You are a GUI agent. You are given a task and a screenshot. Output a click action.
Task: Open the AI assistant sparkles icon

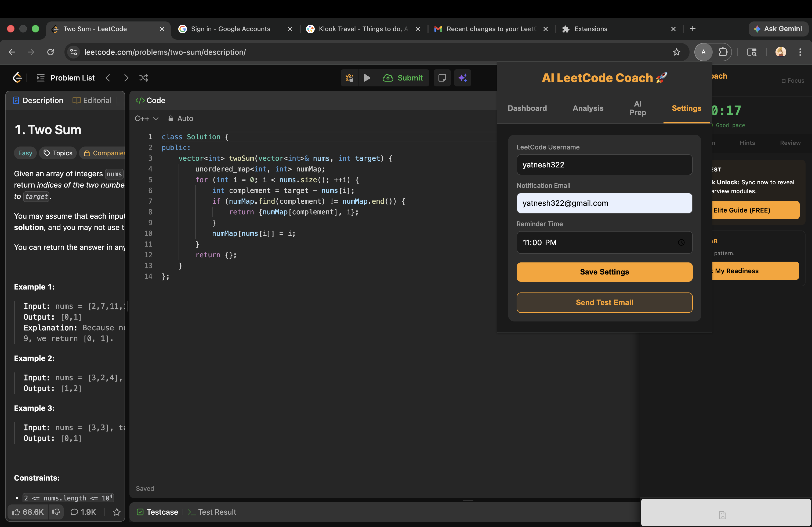coord(462,78)
